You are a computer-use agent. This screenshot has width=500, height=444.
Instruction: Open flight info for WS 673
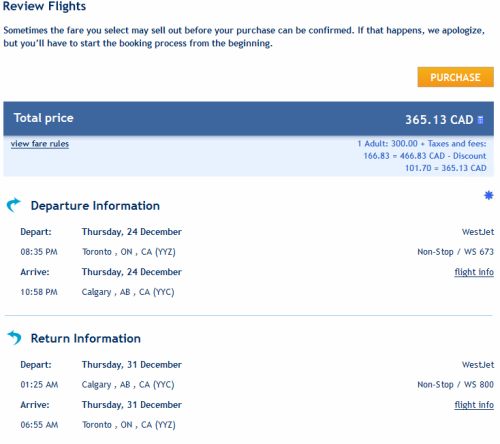coord(474,272)
